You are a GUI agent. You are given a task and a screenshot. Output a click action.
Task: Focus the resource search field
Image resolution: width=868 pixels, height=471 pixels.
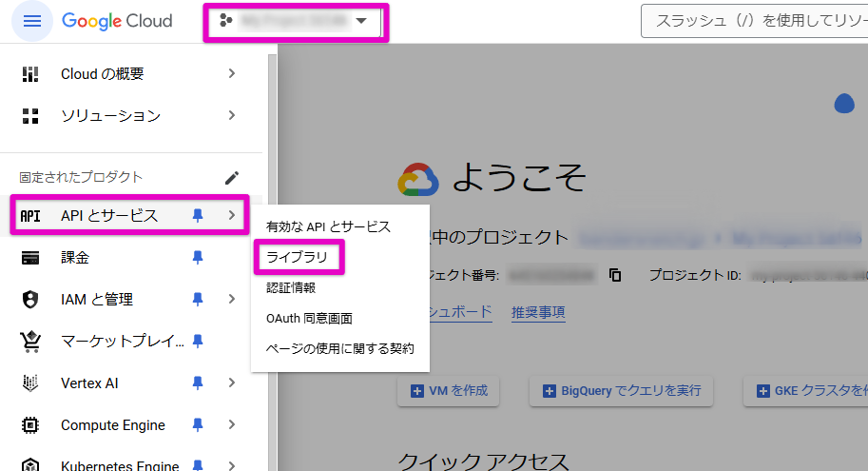pos(755,21)
